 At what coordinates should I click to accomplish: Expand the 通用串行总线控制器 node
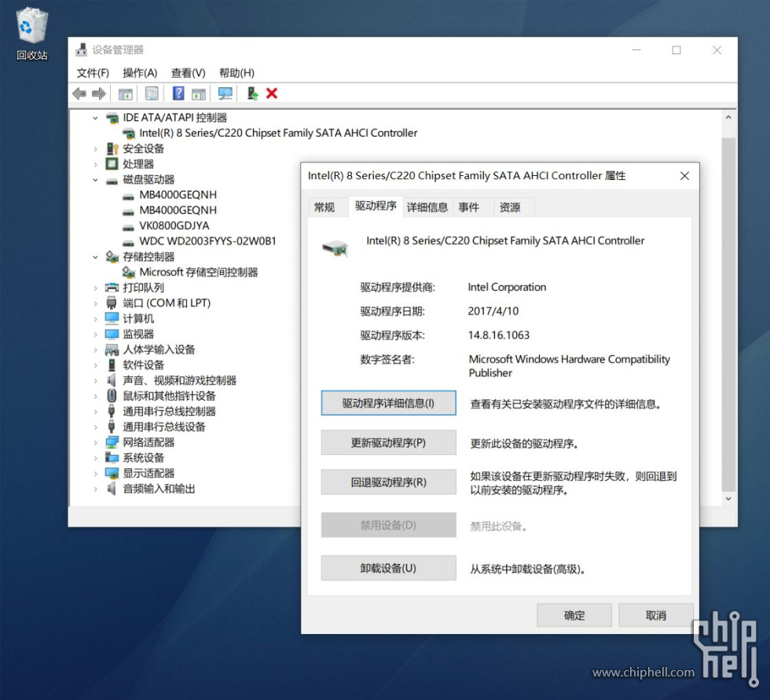coord(95,412)
